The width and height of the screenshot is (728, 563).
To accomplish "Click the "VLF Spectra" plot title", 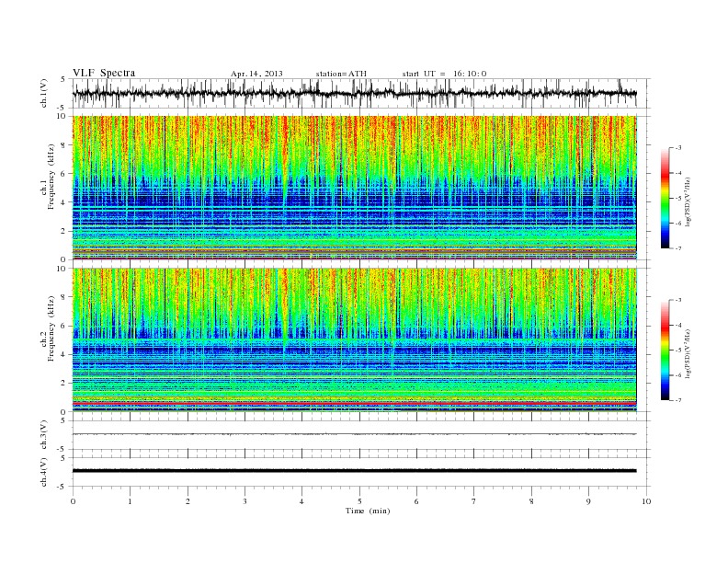I will 104,73.
